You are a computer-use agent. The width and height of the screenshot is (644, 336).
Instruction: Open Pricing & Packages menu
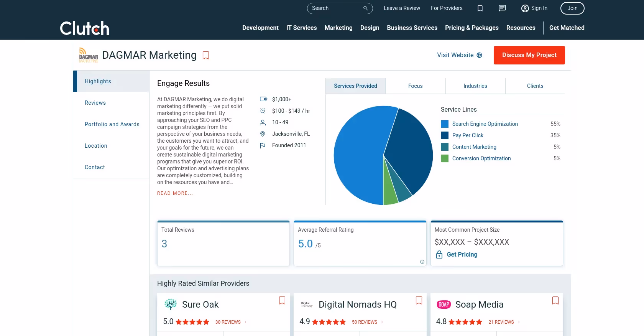pyautogui.click(x=472, y=28)
